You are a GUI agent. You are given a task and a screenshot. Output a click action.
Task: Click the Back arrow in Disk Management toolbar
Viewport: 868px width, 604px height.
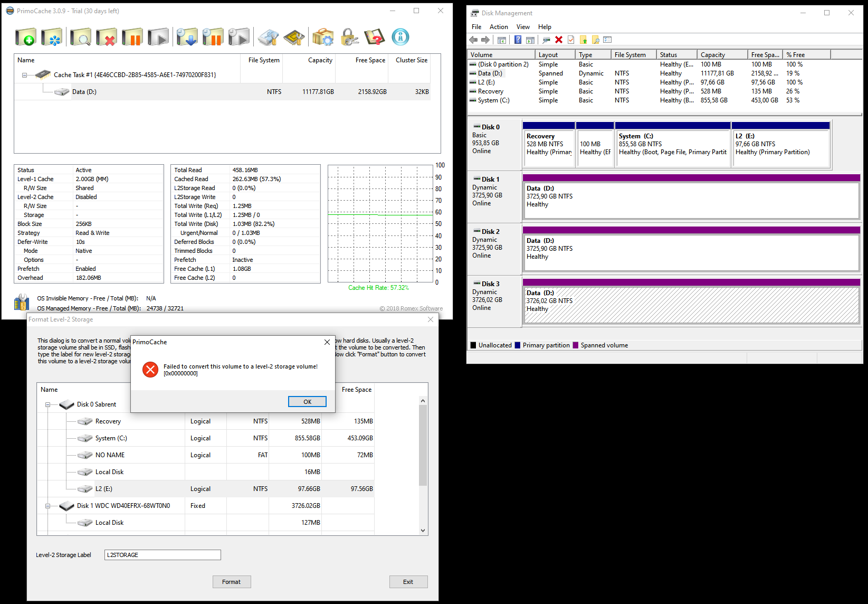[473, 40]
